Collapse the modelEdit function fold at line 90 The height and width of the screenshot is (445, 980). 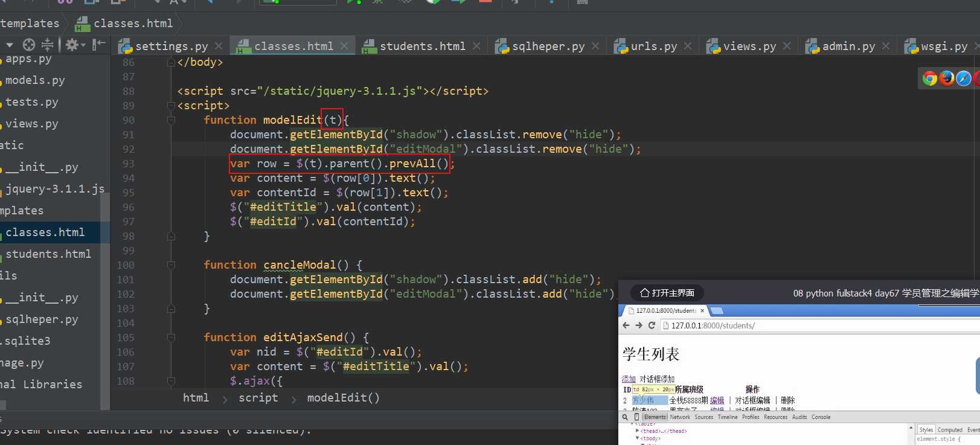pos(171,120)
